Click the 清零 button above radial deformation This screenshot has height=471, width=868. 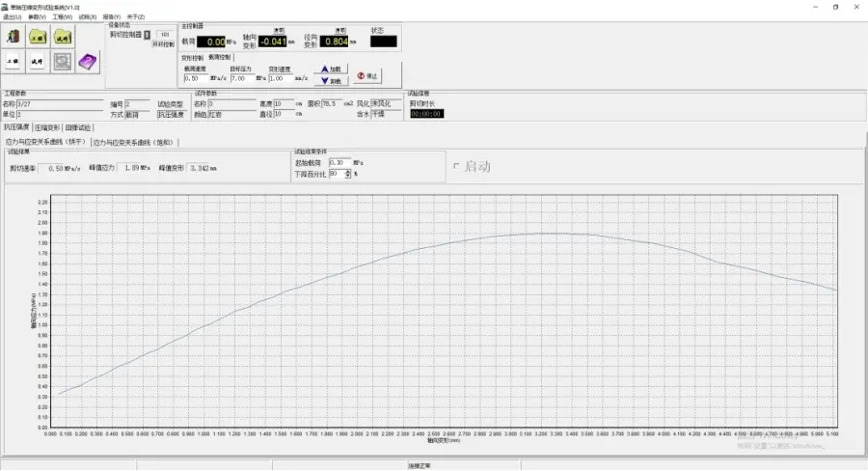[340, 31]
